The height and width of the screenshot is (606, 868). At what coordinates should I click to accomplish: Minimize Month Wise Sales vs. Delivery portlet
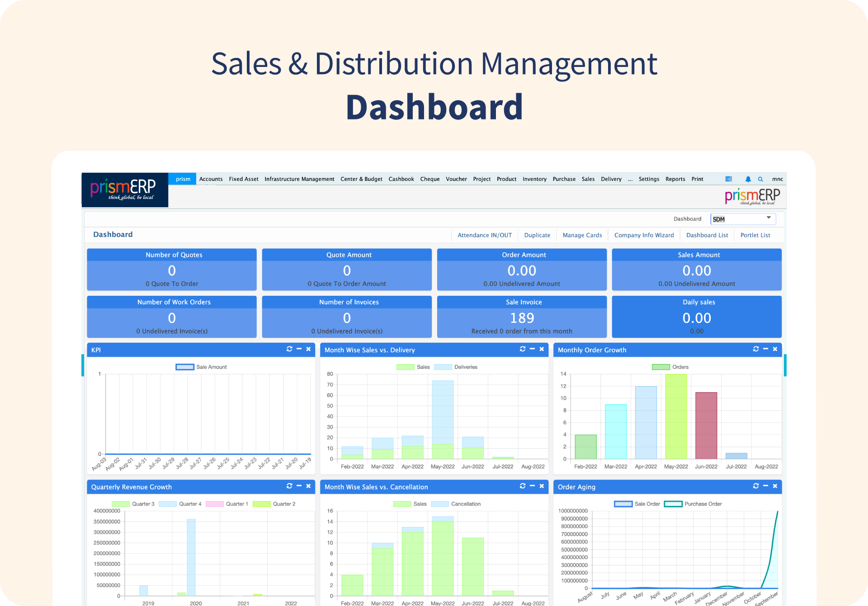pyautogui.click(x=532, y=349)
